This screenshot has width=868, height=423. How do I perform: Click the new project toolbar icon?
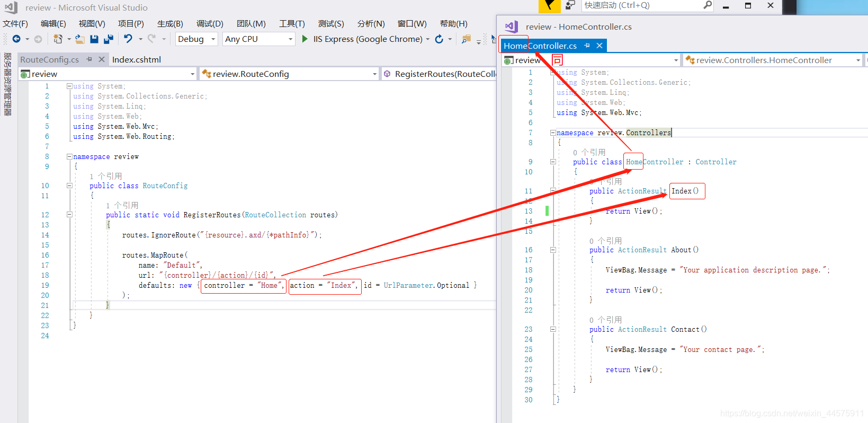coord(58,39)
